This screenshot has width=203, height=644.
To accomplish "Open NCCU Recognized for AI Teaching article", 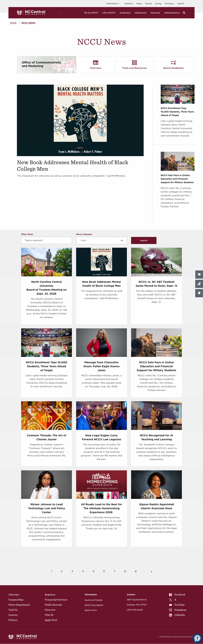I will pyautogui.click(x=156, y=437).
